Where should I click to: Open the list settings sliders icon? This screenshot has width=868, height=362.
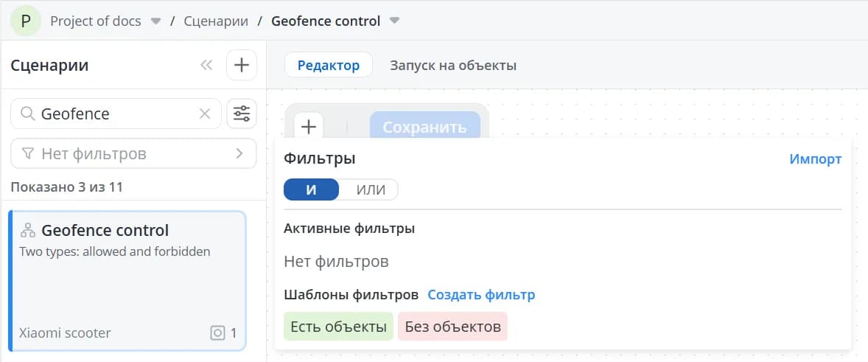point(242,114)
